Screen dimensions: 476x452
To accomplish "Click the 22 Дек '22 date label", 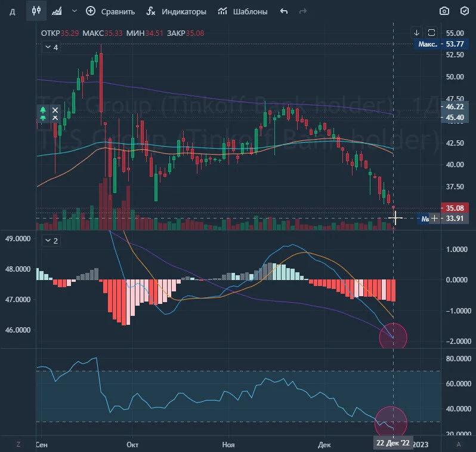I will coord(393,443).
